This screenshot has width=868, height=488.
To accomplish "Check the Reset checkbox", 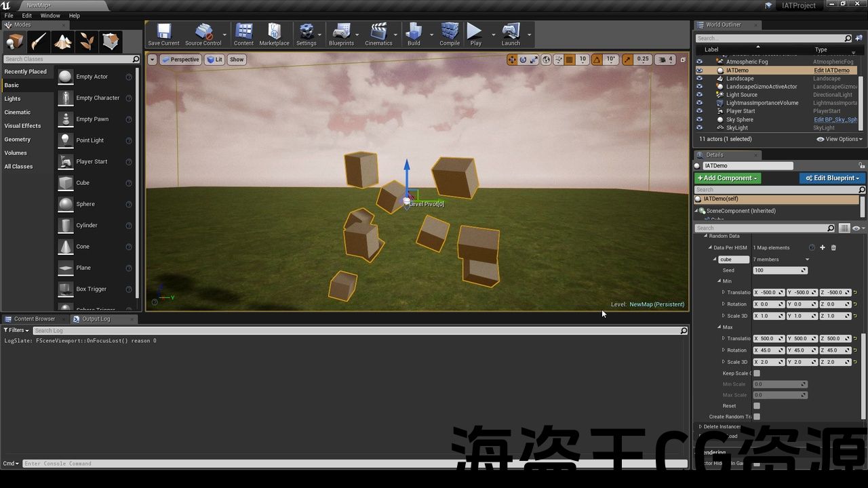I will point(757,406).
